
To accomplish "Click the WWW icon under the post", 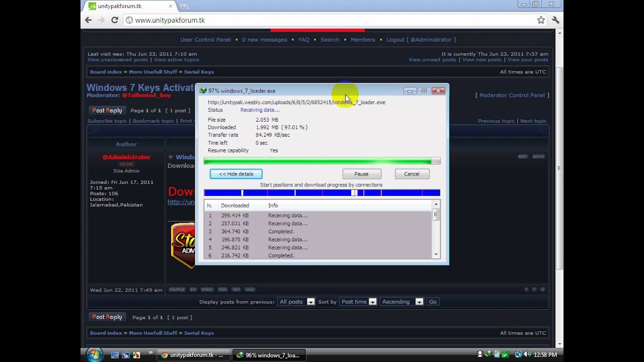I will 250,290.
